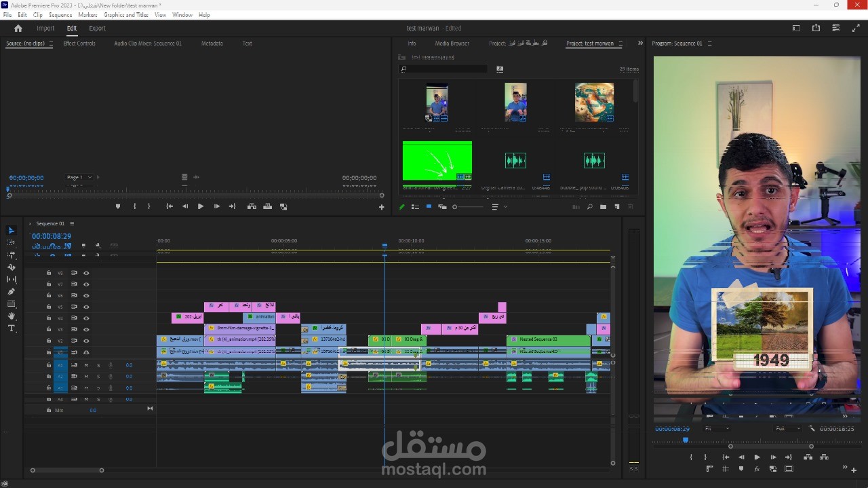Image resolution: width=868 pixels, height=488 pixels.
Task: Step back one frame in Program monitor
Action: [x=741, y=457]
